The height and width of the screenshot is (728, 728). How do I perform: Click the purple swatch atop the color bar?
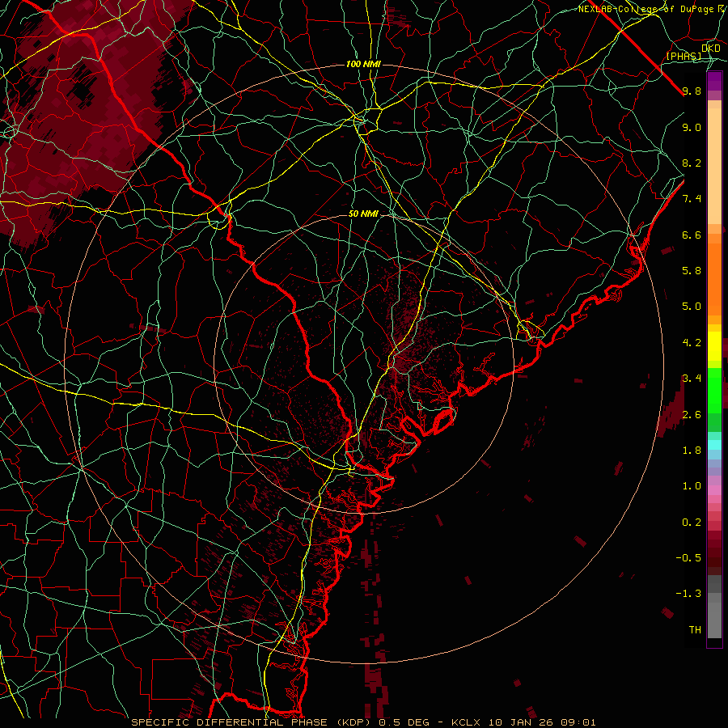714,81
